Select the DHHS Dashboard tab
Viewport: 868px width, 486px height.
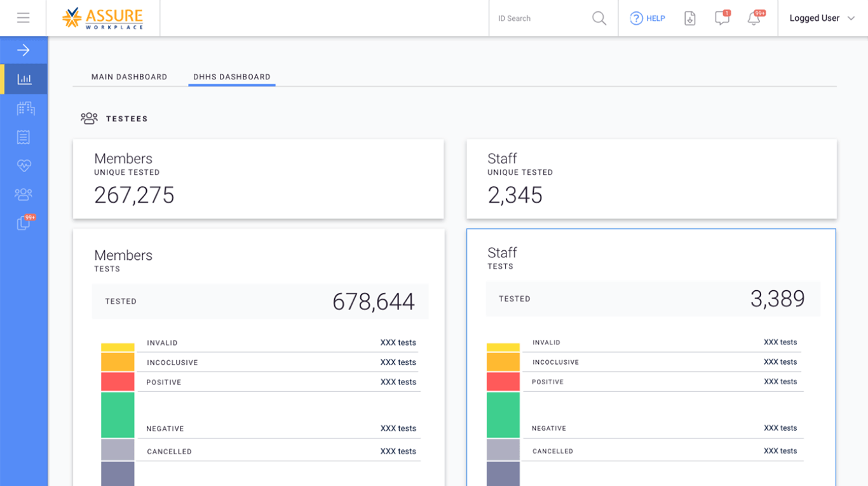pos(232,77)
